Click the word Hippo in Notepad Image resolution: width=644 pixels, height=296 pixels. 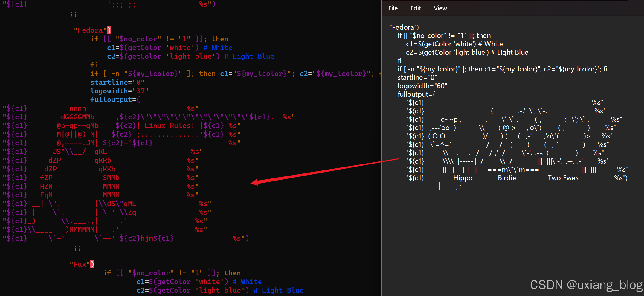pos(463,178)
